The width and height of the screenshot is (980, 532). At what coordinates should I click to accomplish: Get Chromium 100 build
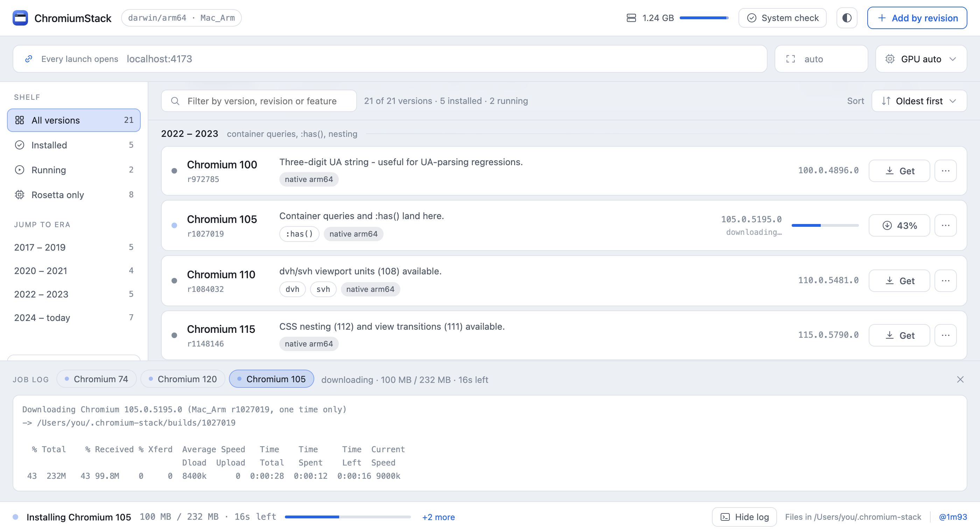point(899,171)
